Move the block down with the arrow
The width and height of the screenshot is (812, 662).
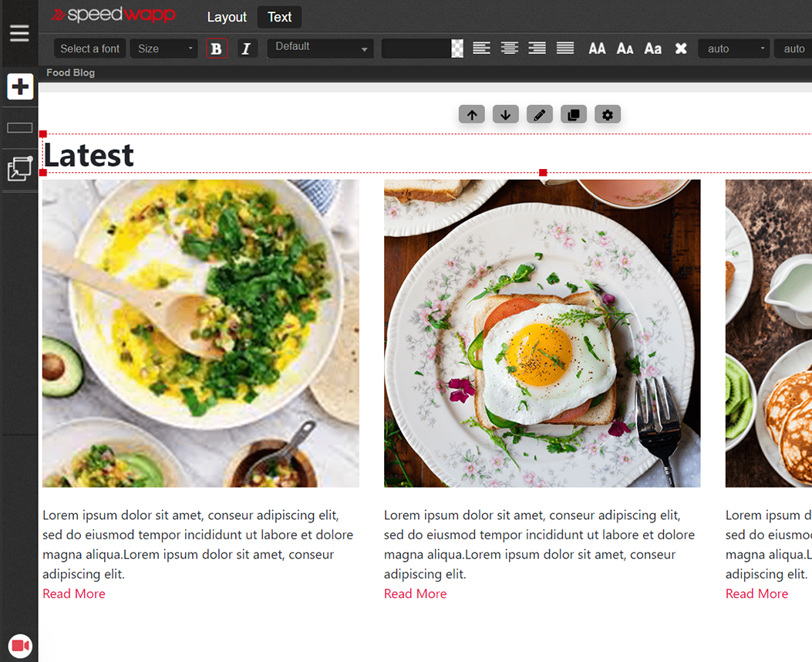[x=505, y=115]
